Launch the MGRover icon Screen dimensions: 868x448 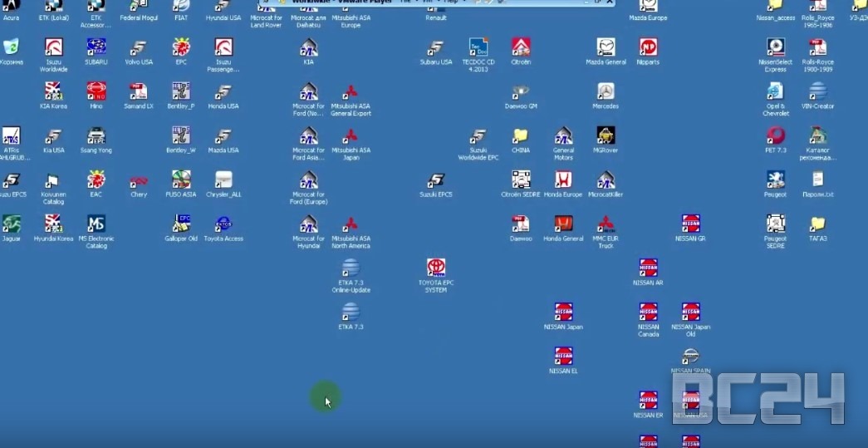point(606,135)
